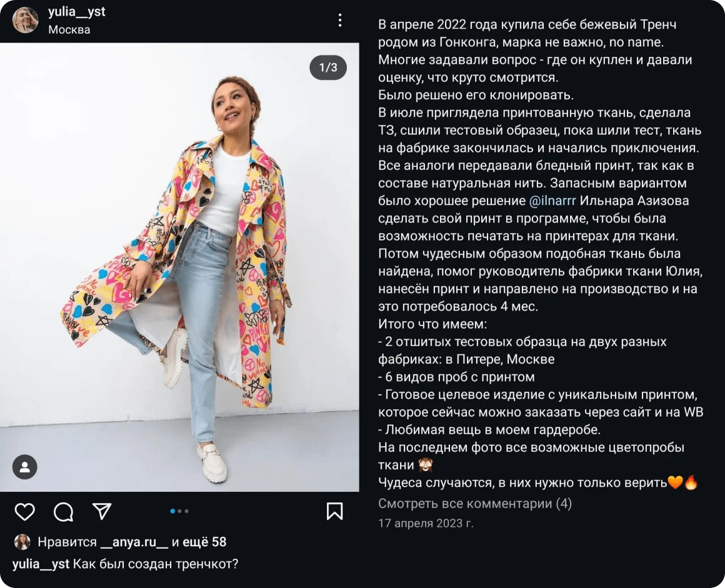The height and width of the screenshot is (588, 725).
Task: Open __anya.ru__ profile from likes
Action: tap(134, 542)
